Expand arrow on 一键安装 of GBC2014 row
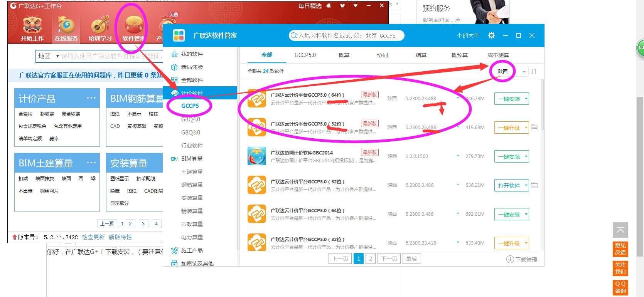Image resolution: width=644 pixels, height=297 pixels. tap(526, 157)
